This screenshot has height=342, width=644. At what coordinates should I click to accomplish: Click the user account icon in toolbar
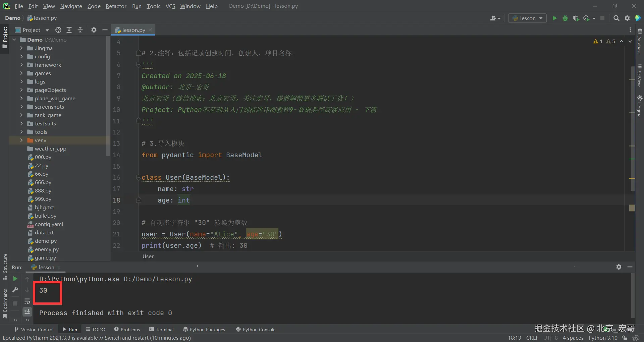[x=495, y=18]
